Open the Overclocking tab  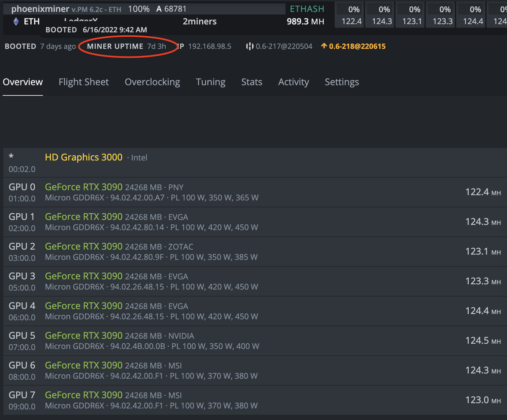click(152, 82)
